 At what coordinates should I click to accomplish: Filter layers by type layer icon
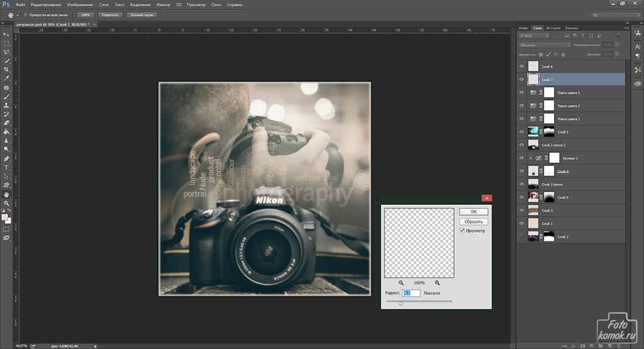coord(583,36)
